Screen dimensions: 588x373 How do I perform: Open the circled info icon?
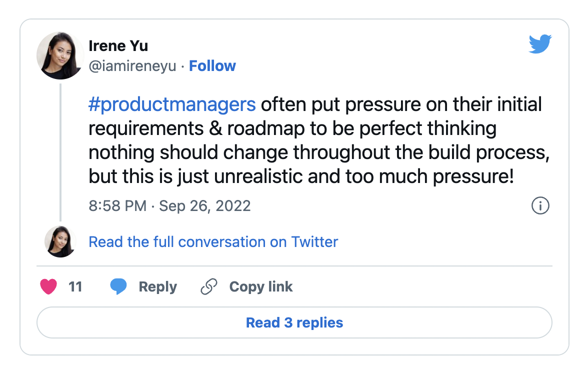pos(540,205)
